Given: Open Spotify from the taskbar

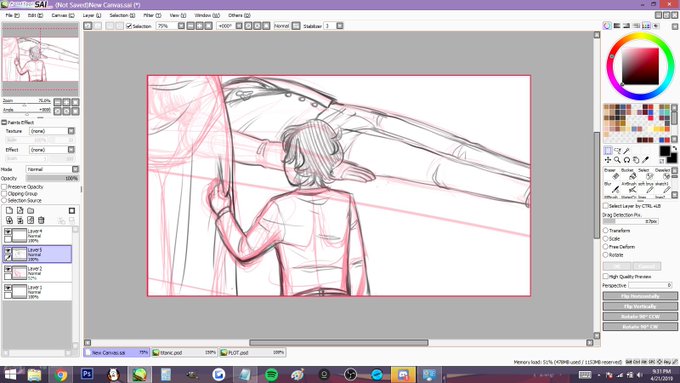Looking at the screenshot, I should click(x=271, y=374).
